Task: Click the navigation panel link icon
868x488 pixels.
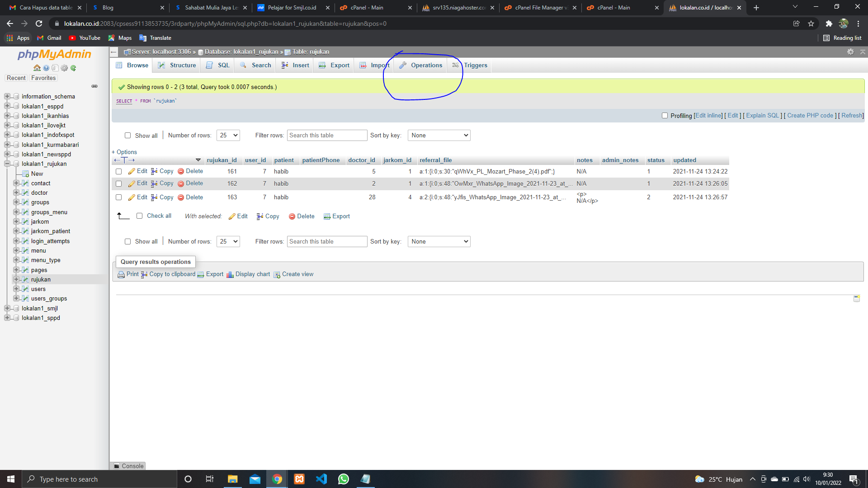Action: point(94,86)
